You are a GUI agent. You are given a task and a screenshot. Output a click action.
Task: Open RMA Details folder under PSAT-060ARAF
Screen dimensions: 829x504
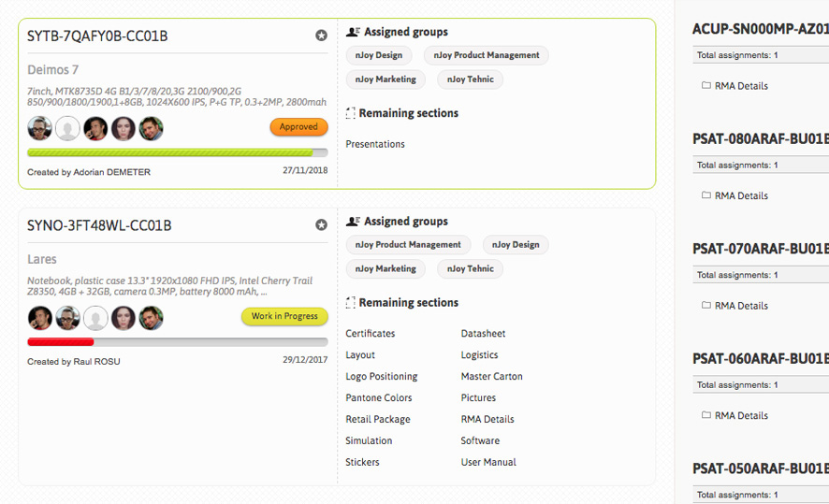coord(734,415)
